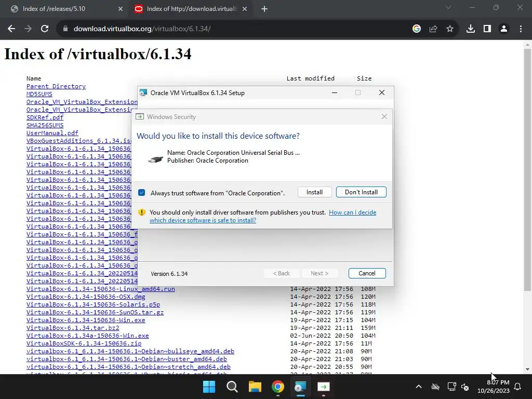532x399 pixels.
Task: Download VirtualBox-6.1.34.tar.bz2
Action: click(x=73, y=328)
